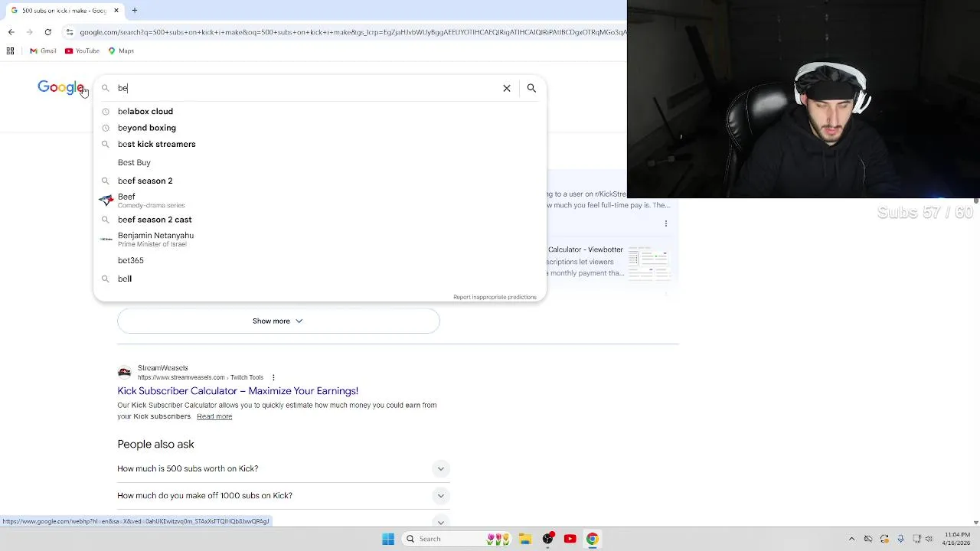
Task: Open more options for StreamWeasels result
Action: click(273, 377)
